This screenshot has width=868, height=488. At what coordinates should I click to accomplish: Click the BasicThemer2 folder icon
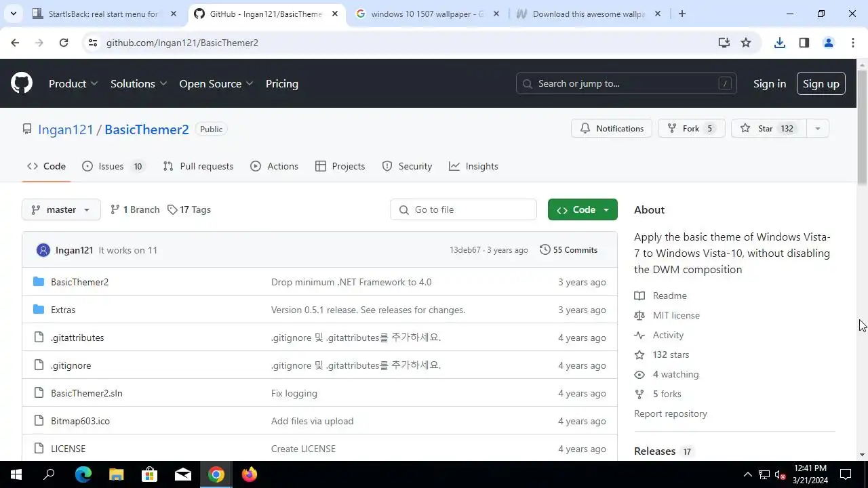(39, 282)
